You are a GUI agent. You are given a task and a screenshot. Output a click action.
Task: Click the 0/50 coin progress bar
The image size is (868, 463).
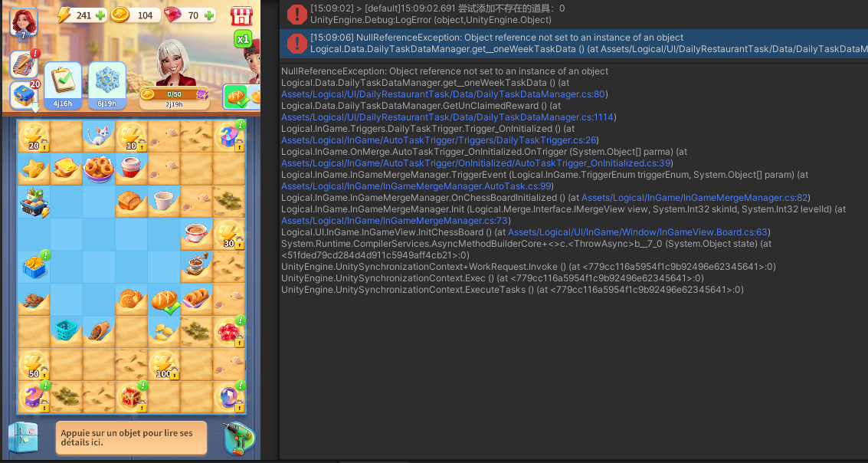click(x=173, y=94)
